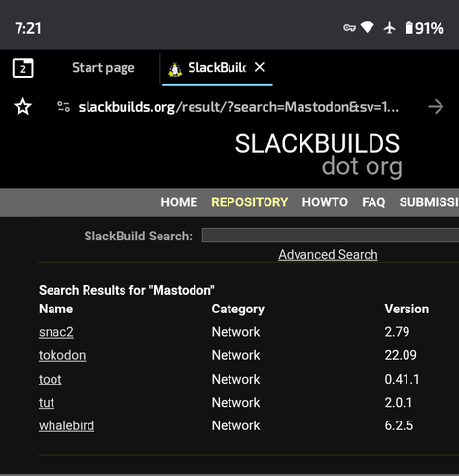Bookmark this page with the star icon
This screenshot has height=476, width=459.
(x=23, y=107)
